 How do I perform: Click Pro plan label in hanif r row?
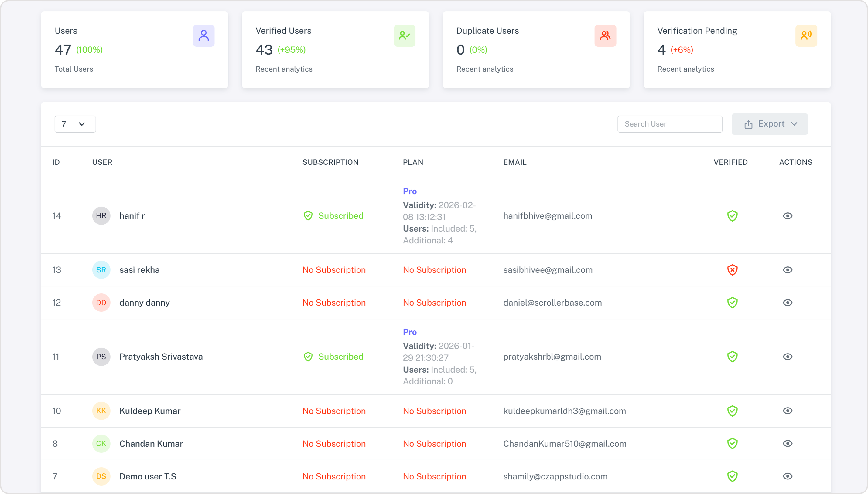409,191
